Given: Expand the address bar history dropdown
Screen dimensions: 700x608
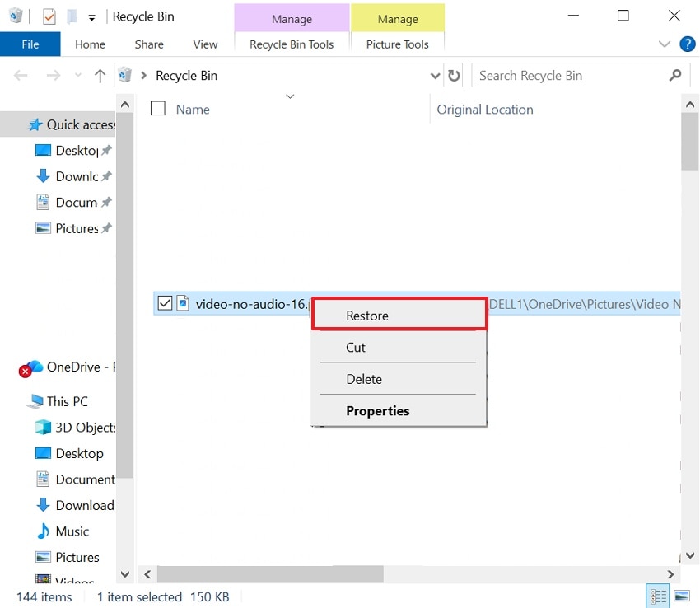Looking at the screenshot, I should click(x=436, y=75).
